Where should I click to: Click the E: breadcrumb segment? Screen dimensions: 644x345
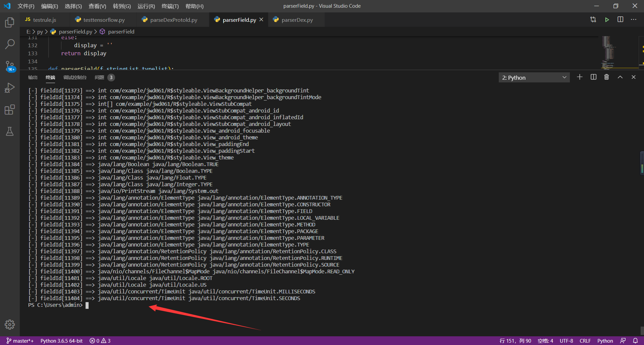[x=29, y=31]
